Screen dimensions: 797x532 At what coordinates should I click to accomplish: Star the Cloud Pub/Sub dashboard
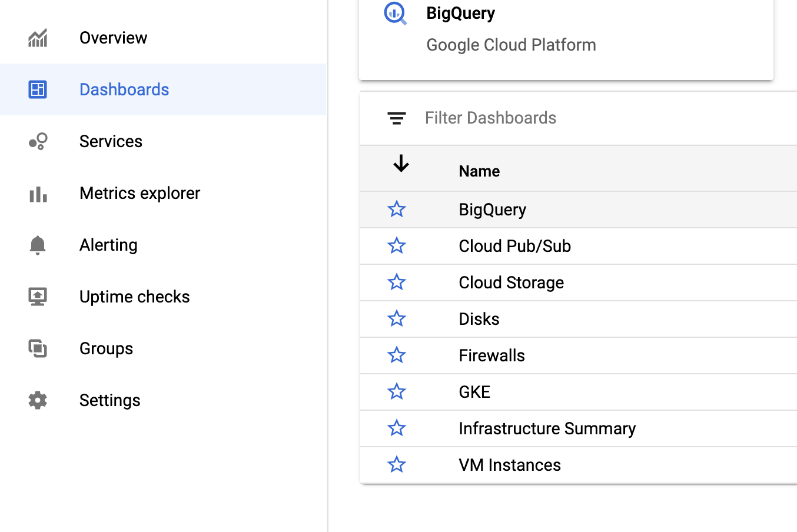pyautogui.click(x=397, y=245)
